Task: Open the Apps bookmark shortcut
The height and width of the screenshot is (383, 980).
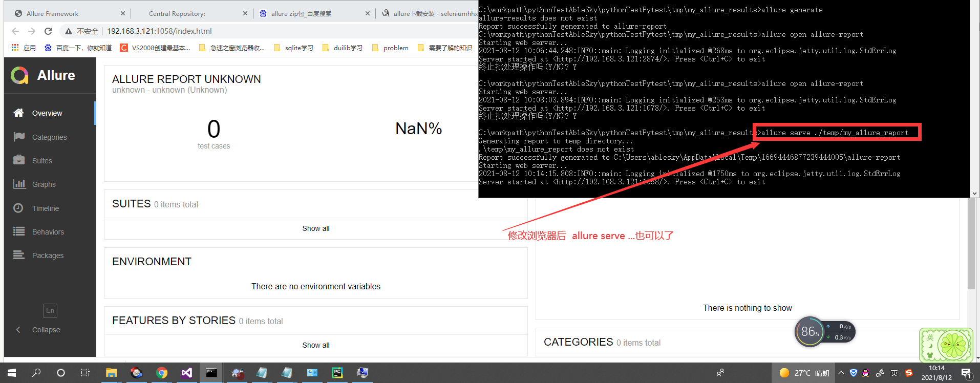Action: coord(24,48)
